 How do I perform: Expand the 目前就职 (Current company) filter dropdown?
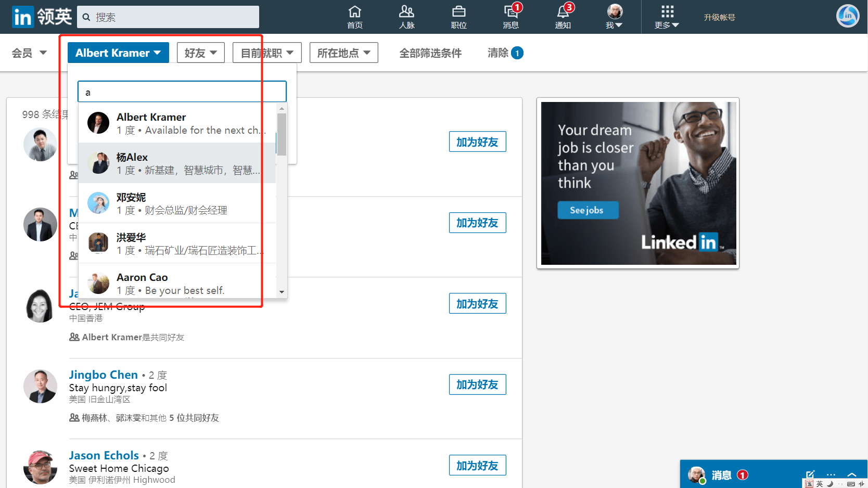point(266,53)
